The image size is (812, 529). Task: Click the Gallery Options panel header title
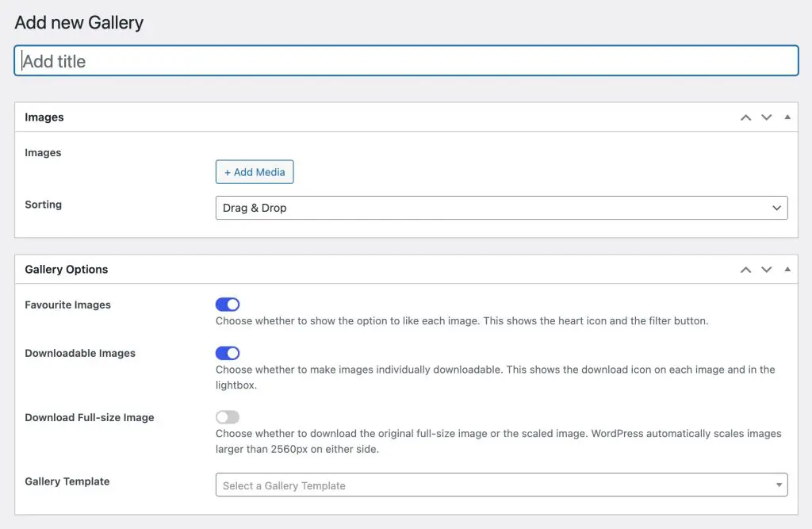[67, 270]
